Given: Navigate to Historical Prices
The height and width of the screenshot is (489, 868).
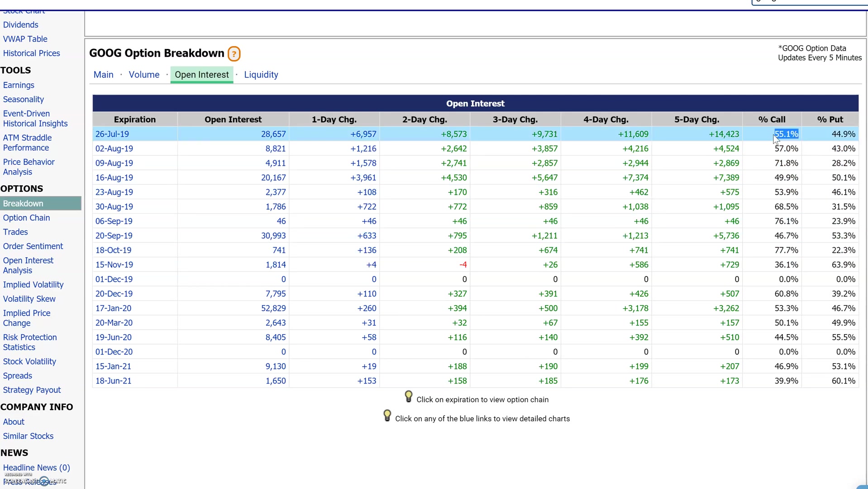Looking at the screenshot, I should point(31,53).
